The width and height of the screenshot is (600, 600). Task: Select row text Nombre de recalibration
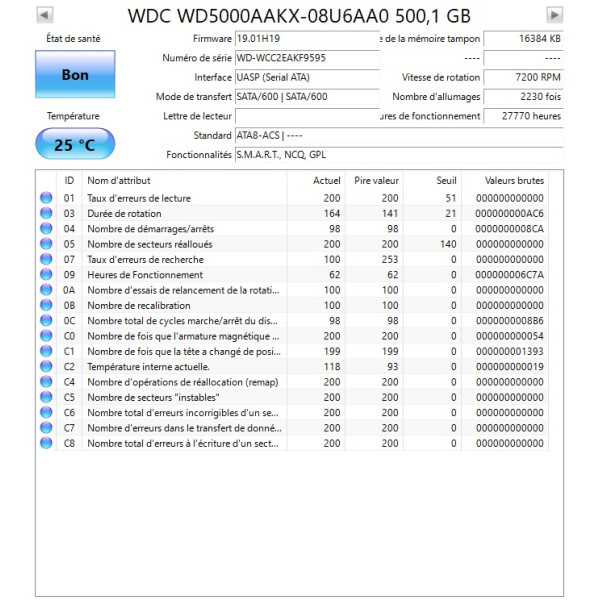[x=139, y=305]
